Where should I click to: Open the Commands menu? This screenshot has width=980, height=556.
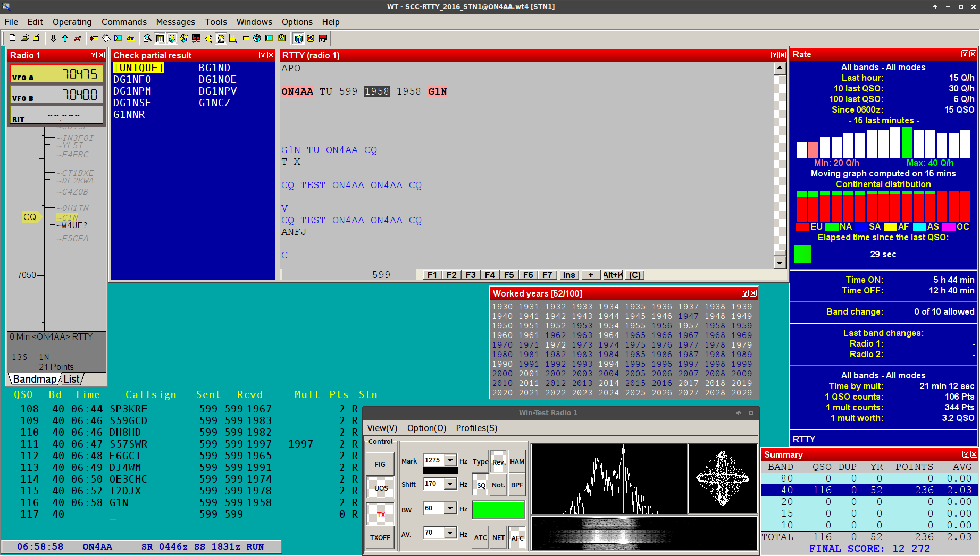[124, 22]
